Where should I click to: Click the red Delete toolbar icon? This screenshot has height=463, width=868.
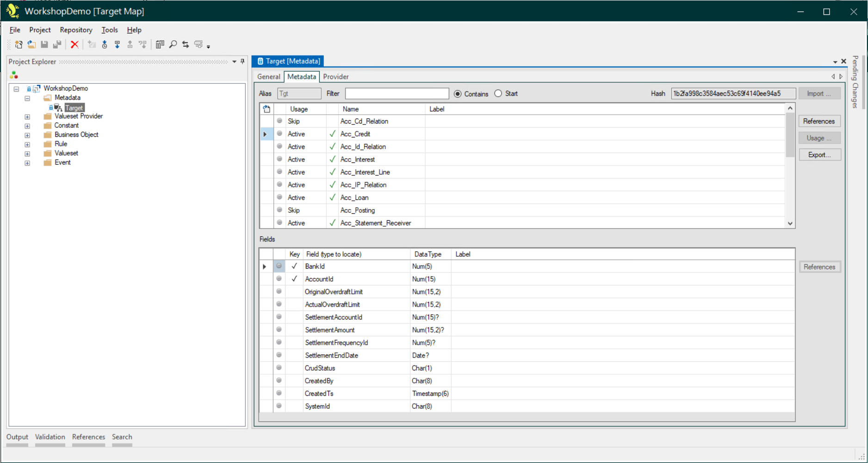(x=75, y=44)
